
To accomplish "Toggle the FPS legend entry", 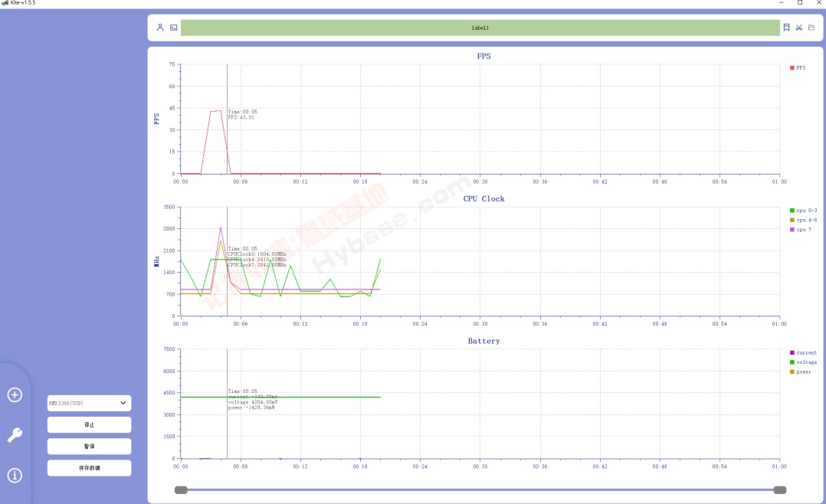I will (x=798, y=68).
